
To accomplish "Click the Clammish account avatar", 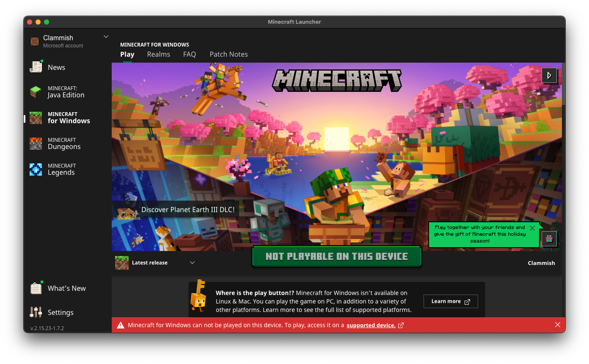I will (x=35, y=41).
